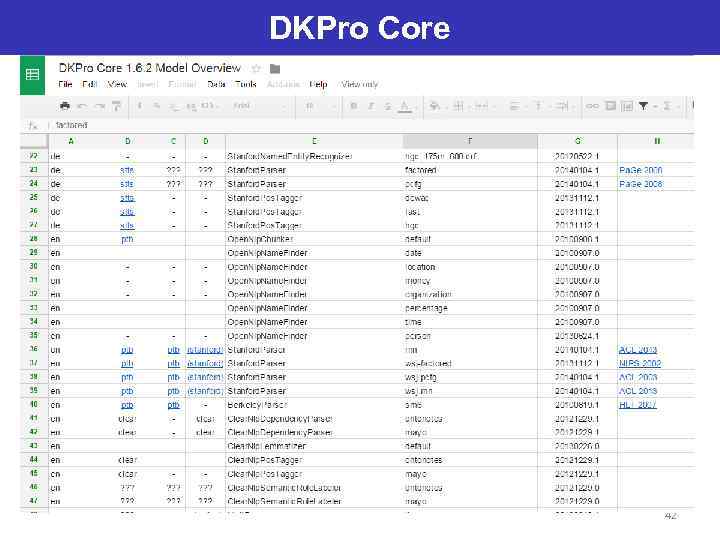Open the text color picker (underlined A)
The width and height of the screenshot is (720, 540).
[x=405, y=107]
